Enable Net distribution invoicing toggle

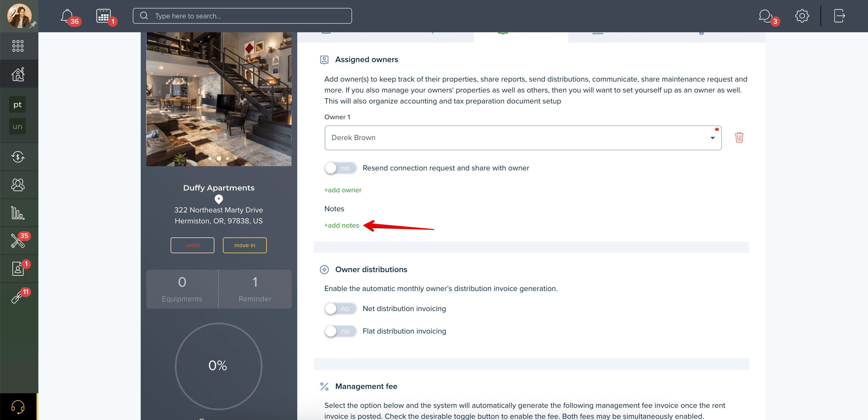tap(340, 309)
